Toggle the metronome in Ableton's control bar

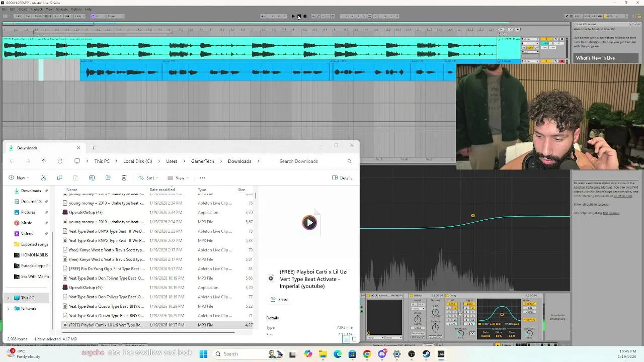68,16
